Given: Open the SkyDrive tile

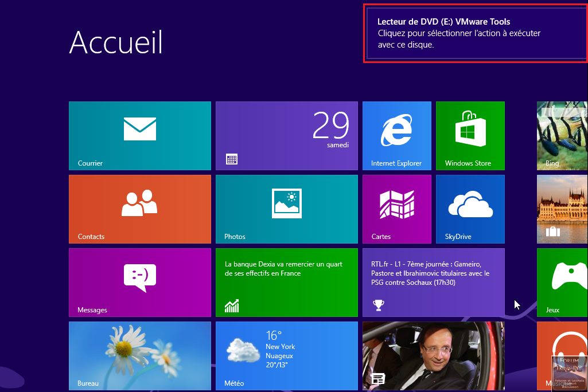Looking at the screenshot, I should [470, 209].
